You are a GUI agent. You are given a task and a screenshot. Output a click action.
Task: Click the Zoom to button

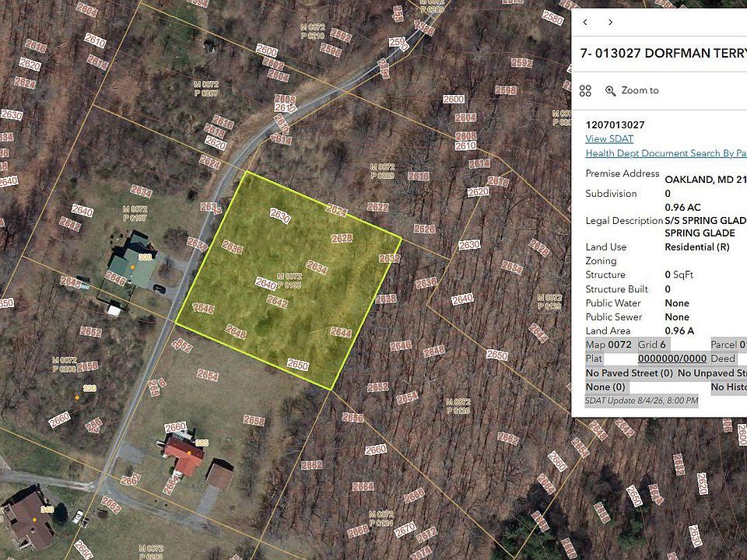pyautogui.click(x=632, y=90)
